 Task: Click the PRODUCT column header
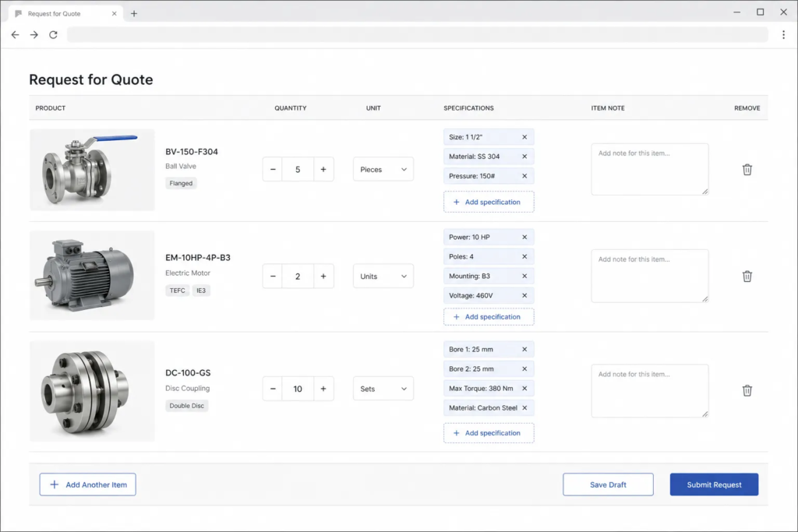point(51,107)
